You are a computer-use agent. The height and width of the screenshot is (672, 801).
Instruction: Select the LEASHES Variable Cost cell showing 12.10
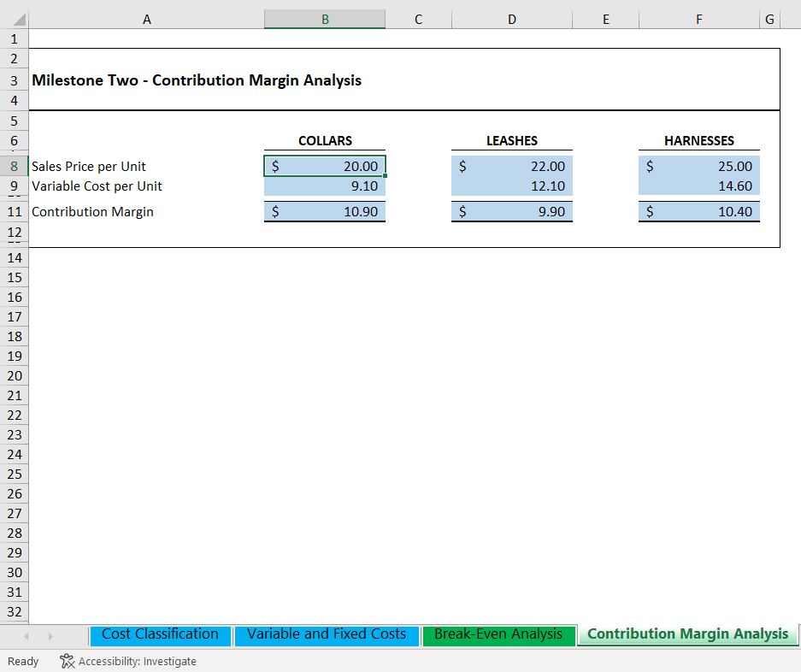point(511,186)
